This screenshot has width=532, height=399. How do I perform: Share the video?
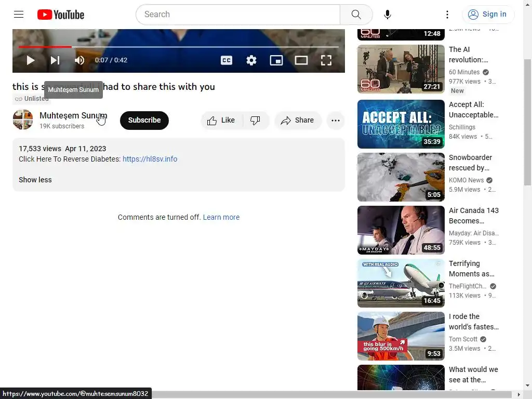pos(298,120)
